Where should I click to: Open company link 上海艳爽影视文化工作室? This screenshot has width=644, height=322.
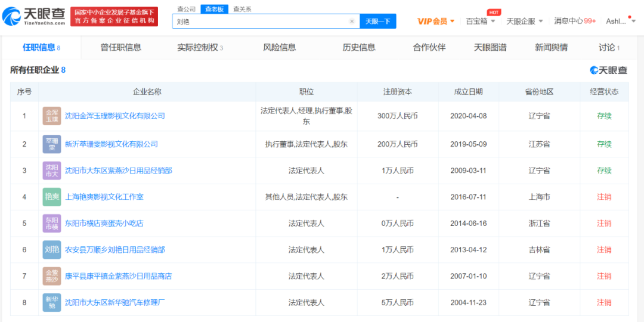pos(104,197)
